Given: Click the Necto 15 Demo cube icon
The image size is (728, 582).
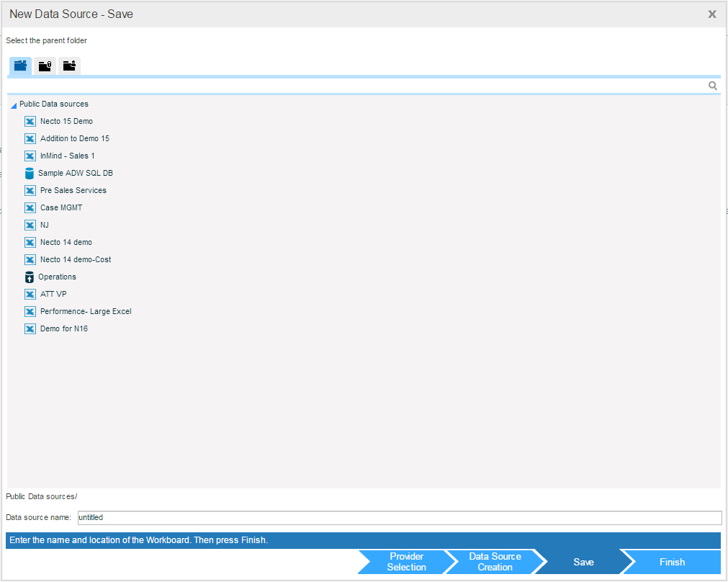Looking at the screenshot, I should pyautogui.click(x=30, y=121).
